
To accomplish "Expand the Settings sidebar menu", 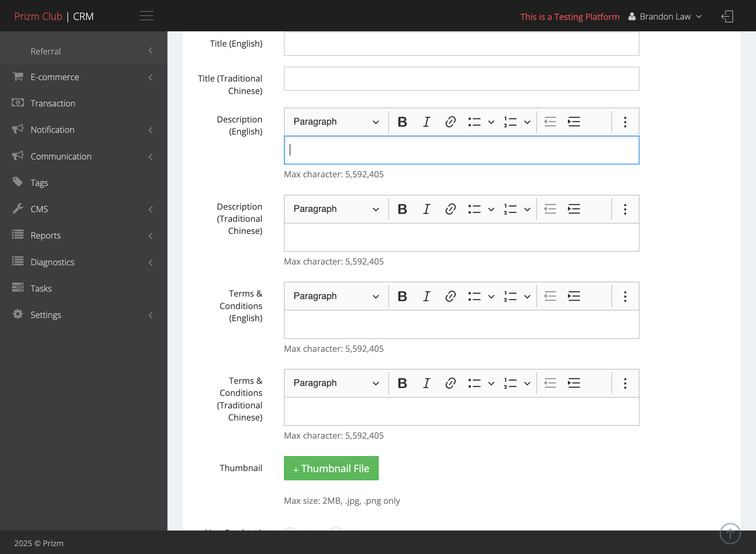I will click(84, 315).
